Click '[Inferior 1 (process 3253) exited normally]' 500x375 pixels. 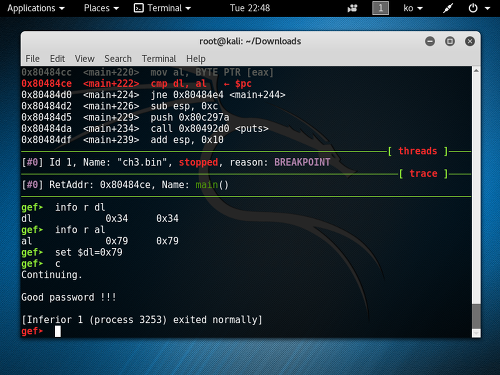(142, 320)
